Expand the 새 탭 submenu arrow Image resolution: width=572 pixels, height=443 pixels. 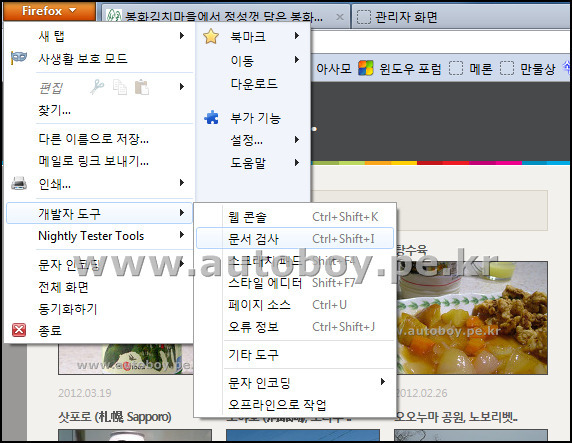click(182, 36)
